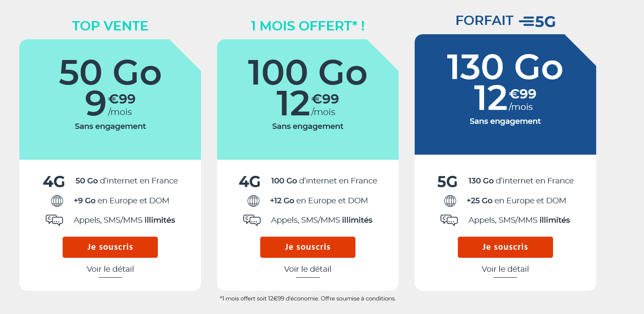Click Je souscris for the 100 Go plan
Viewport: 644px width, 314px height.
tap(308, 247)
